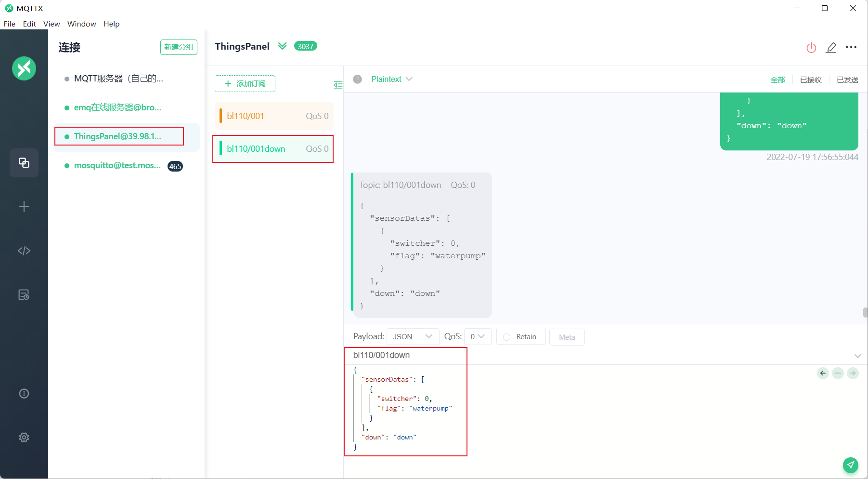Open the About info icon
Viewport: 868px width, 479px height.
(24, 394)
